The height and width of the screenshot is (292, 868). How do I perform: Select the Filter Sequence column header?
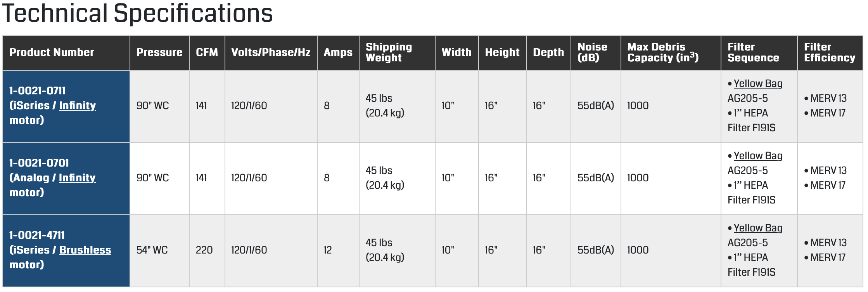tap(753, 52)
